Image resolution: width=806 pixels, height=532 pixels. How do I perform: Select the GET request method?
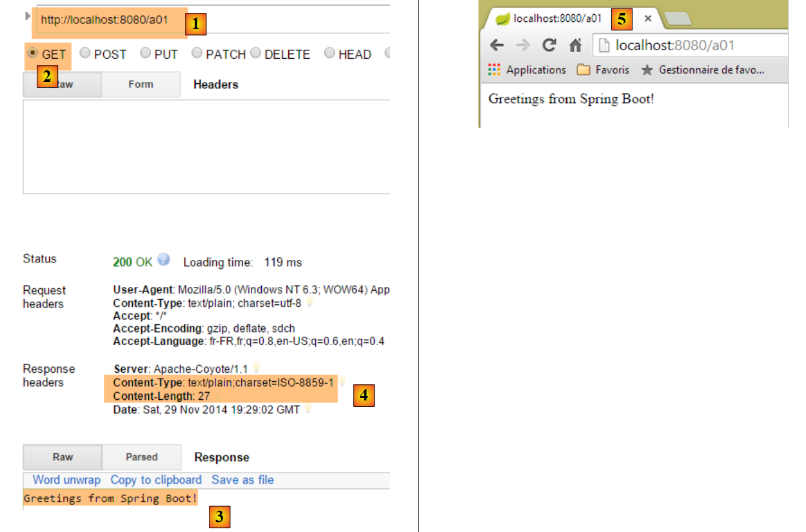33,54
